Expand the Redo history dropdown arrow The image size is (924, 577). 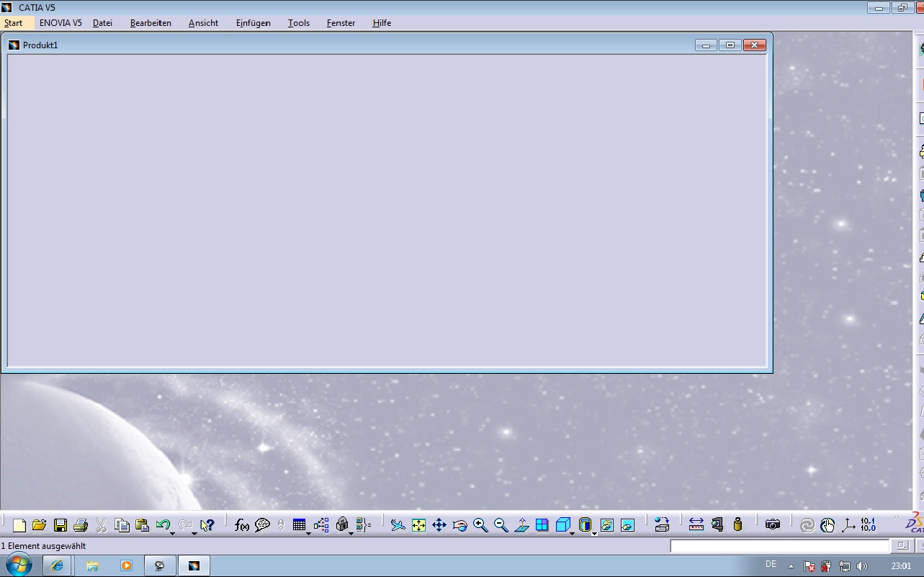pos(194,533)
